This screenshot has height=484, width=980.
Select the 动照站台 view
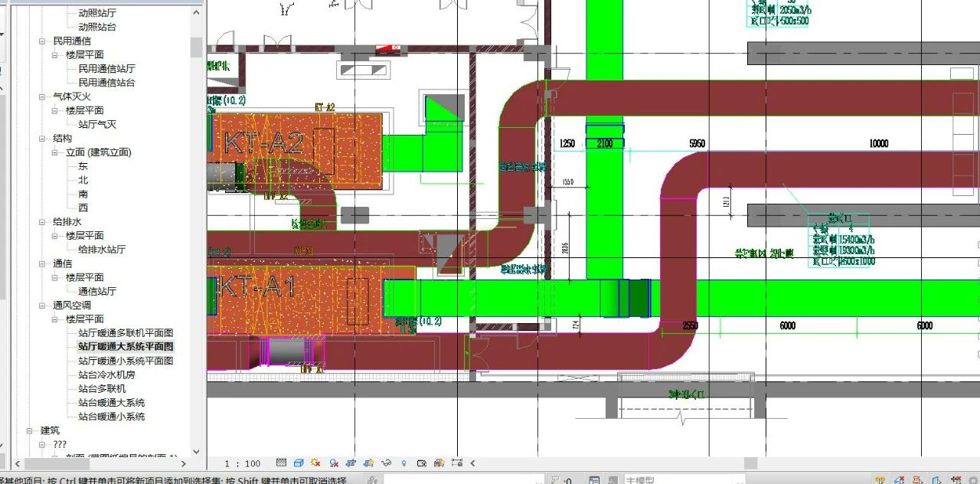click(x=97, y=27)
